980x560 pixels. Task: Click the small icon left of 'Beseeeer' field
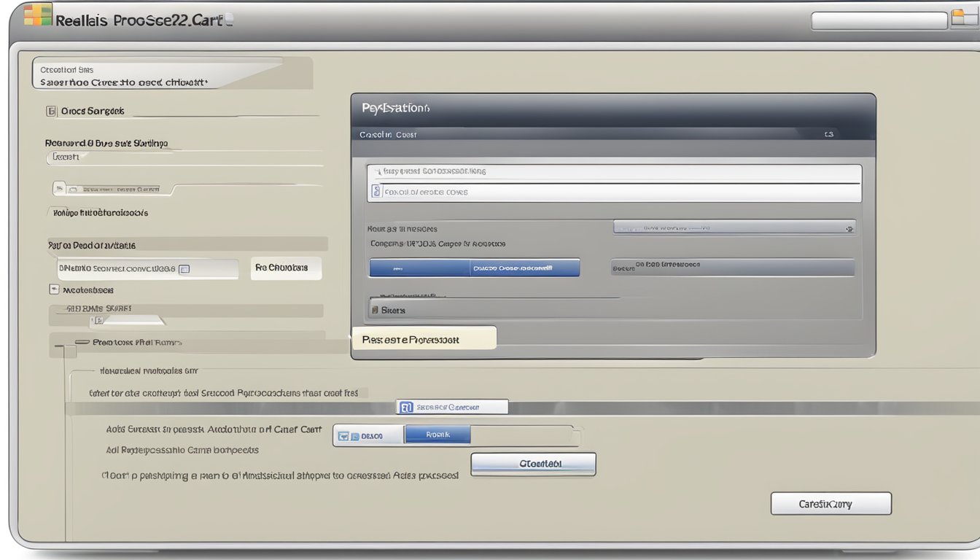pyautogui.click(x=61, y=189)
